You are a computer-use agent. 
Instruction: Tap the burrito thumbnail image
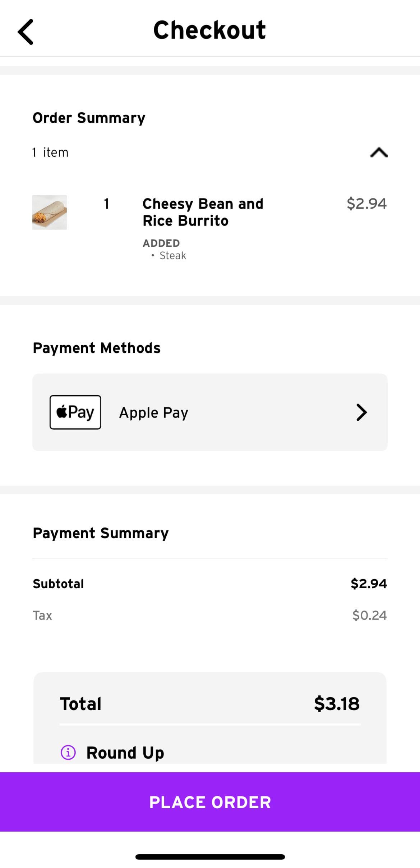click(x=50, y=212)
